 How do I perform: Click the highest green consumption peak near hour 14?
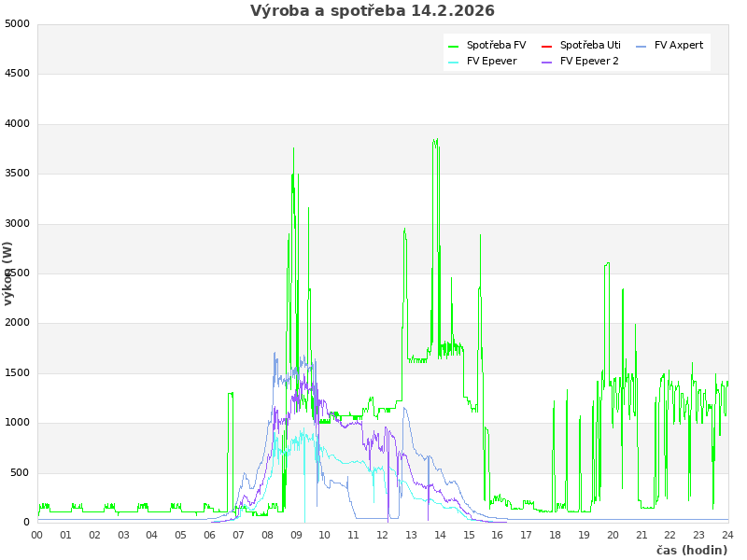(x=435, y=140)
